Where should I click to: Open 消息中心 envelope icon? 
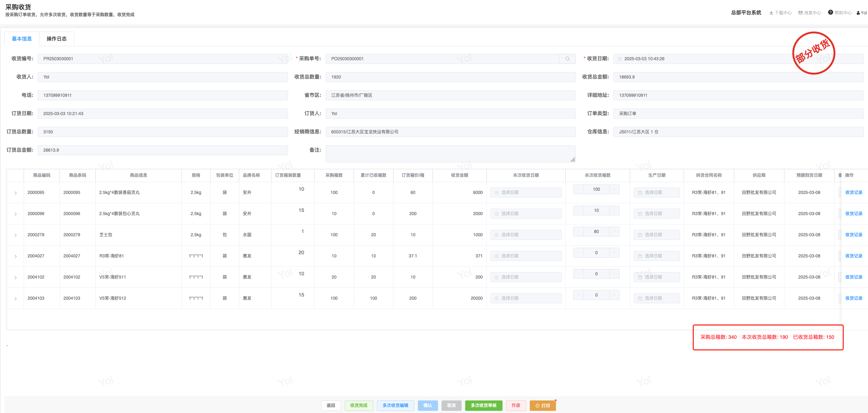pyautogui.click(x=801, y=13)
